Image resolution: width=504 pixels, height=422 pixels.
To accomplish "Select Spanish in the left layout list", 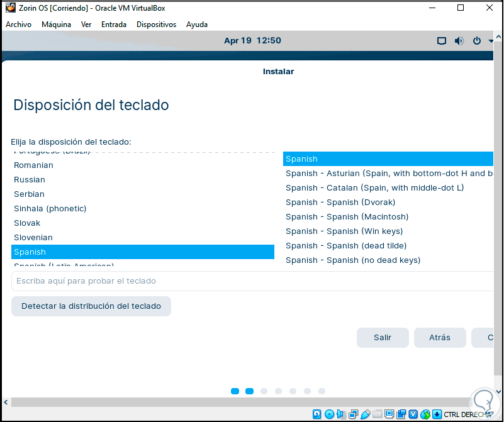I will [x=143, y=252].
